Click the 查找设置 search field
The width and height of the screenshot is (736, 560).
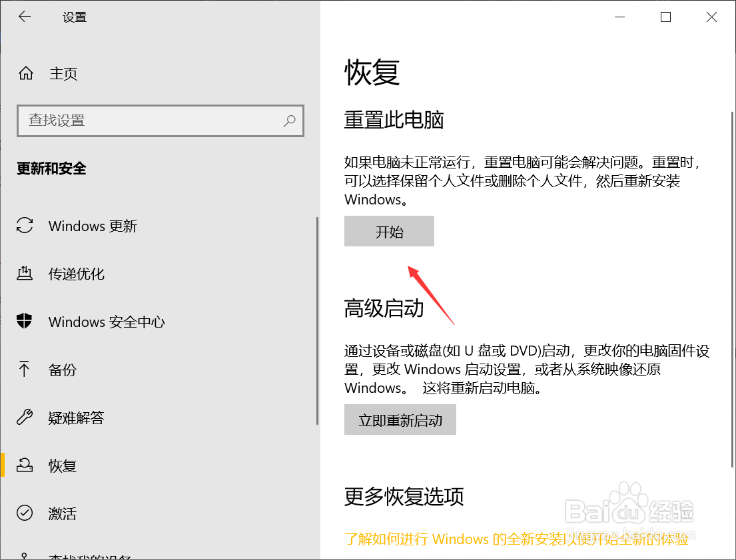click(x=160, y=121)
